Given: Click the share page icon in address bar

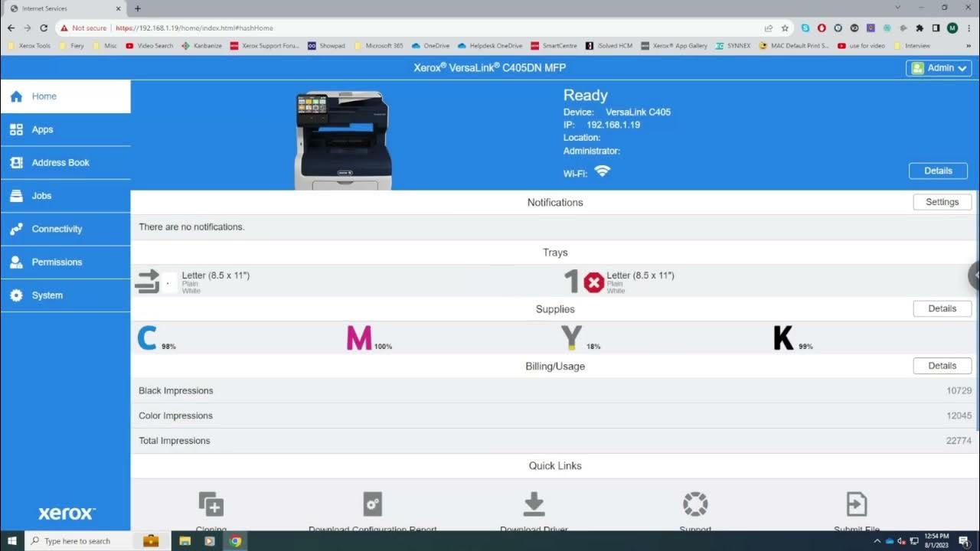Looking at the screenshot, I should (x=769, y=28).
